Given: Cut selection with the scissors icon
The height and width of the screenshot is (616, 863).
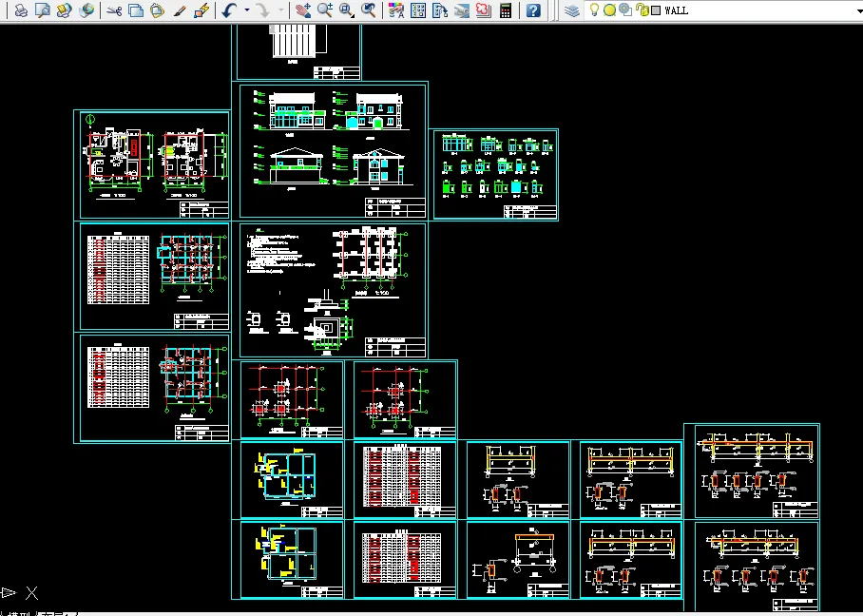Looking at the screenshot, I should click(114, 10).
